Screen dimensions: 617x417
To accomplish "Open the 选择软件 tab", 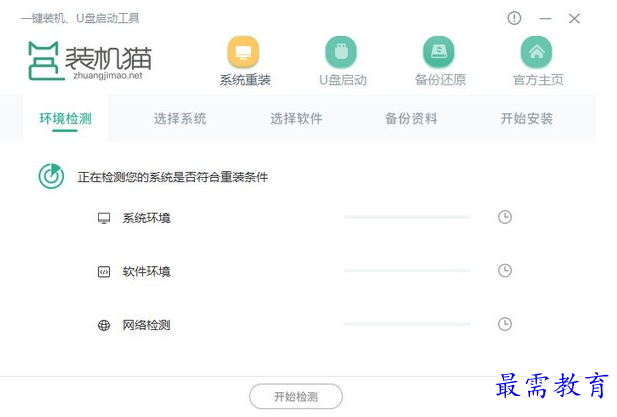I will [x=296, y=118].
